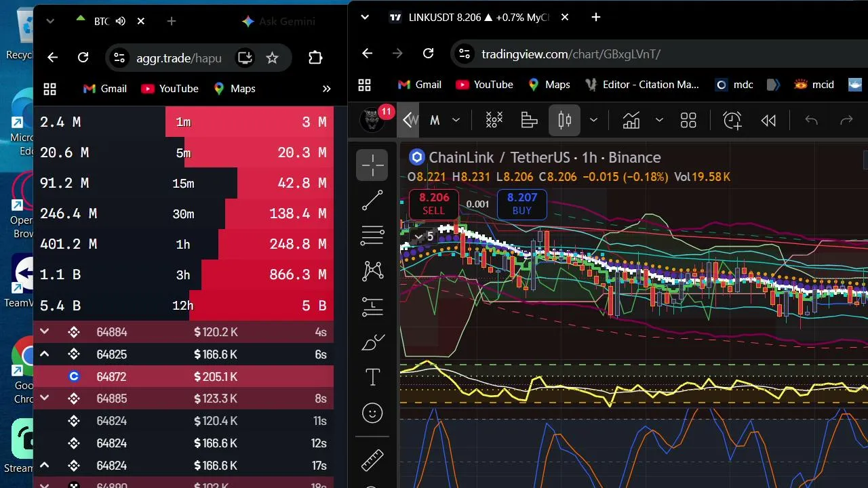Screen dimensions: 868x488
Task: Select the crosshair cursor tool in TradingView
Action: [373, 165]
